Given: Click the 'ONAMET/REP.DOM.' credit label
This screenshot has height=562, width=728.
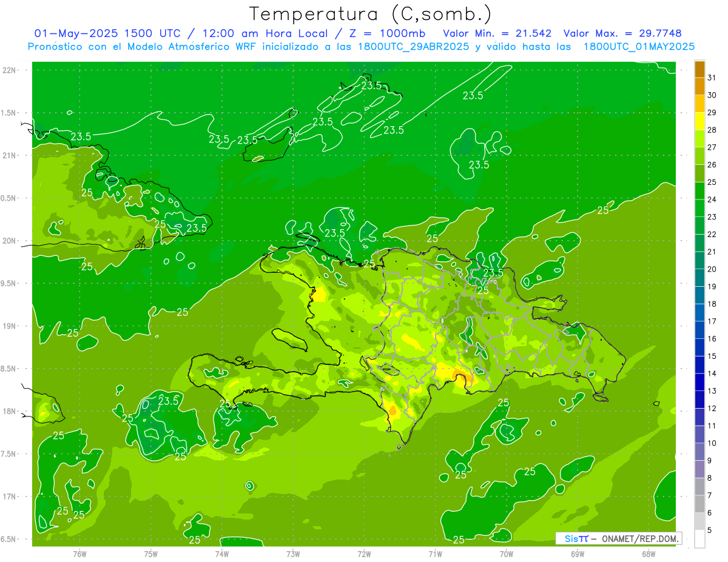Looking at the screenshot, I should point(641,538).
